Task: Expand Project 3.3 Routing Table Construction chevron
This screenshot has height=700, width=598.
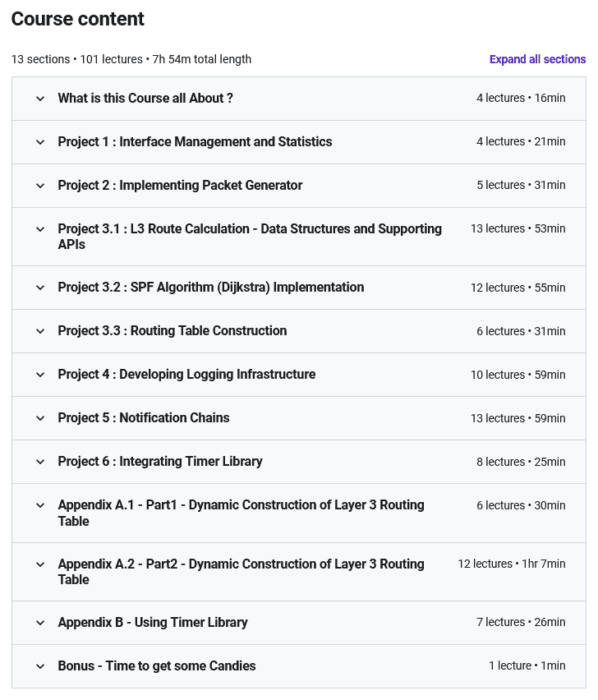Action: [x=40, y=331]
